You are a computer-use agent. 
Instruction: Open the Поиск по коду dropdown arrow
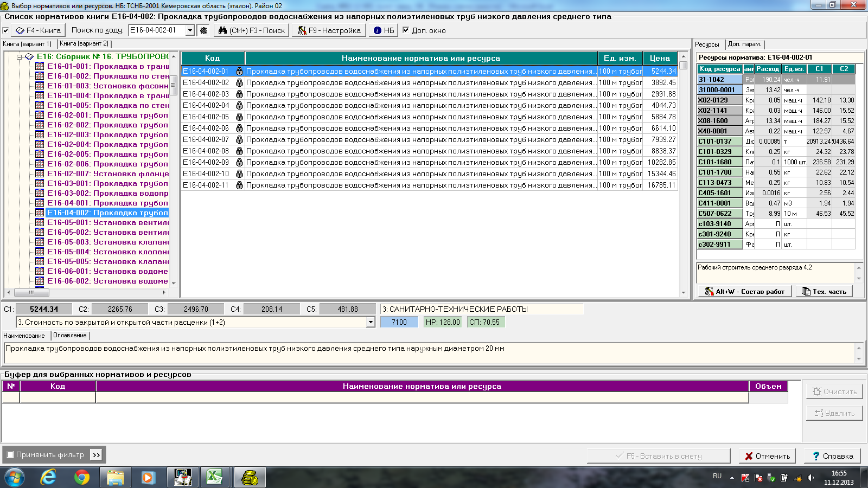(x=190, y=30)
